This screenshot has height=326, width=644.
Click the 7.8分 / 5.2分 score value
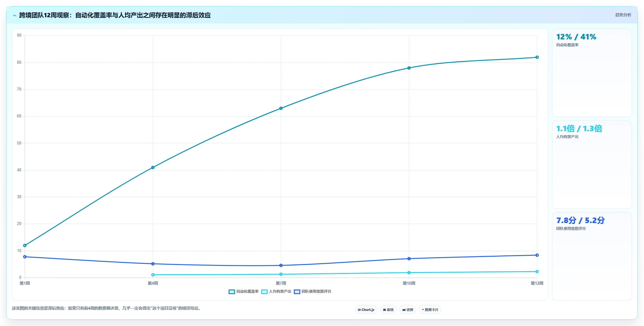[x=580, y=220]
